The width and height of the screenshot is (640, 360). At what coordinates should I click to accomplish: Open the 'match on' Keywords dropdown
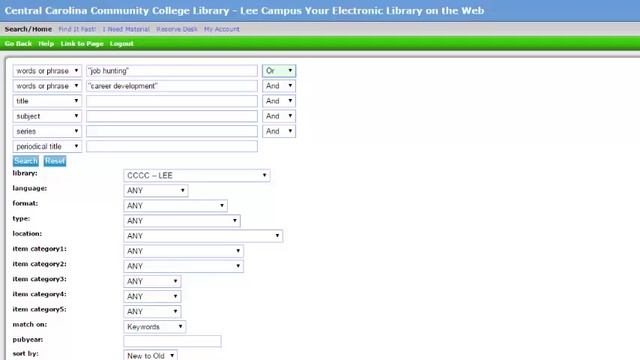155,327
